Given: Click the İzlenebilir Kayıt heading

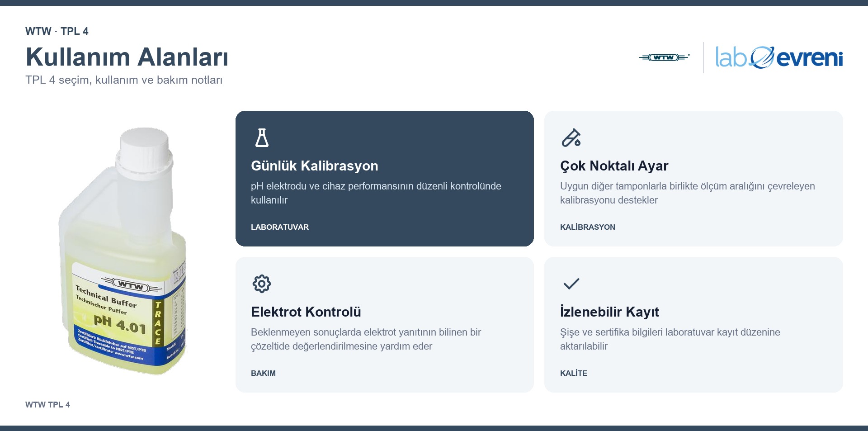Looking at the screenshot, I should pos(609,312).
